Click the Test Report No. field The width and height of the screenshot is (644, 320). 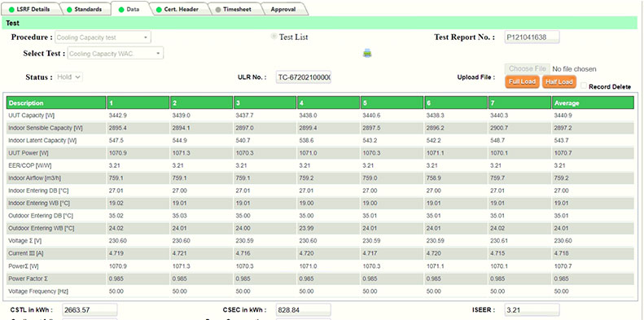click(532, 37)
